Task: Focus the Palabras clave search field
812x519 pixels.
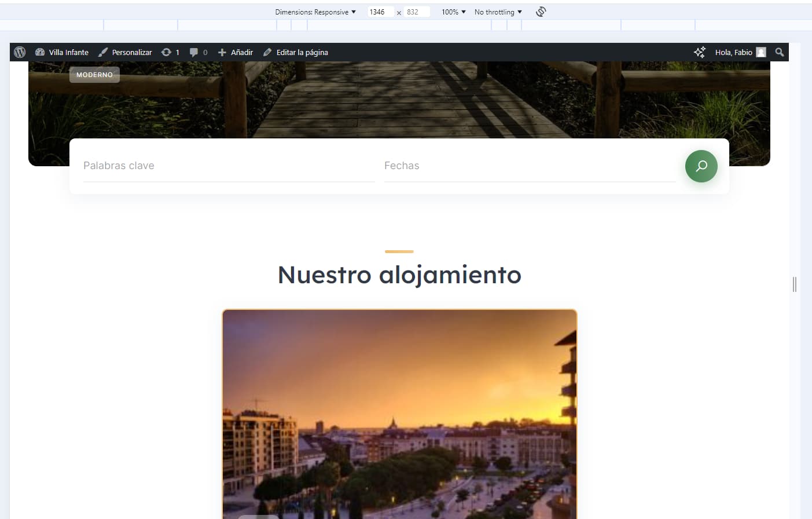Action: 229,166
